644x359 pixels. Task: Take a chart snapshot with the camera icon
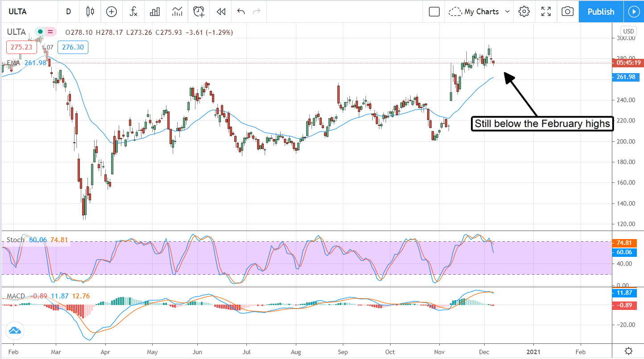[567, 12]
